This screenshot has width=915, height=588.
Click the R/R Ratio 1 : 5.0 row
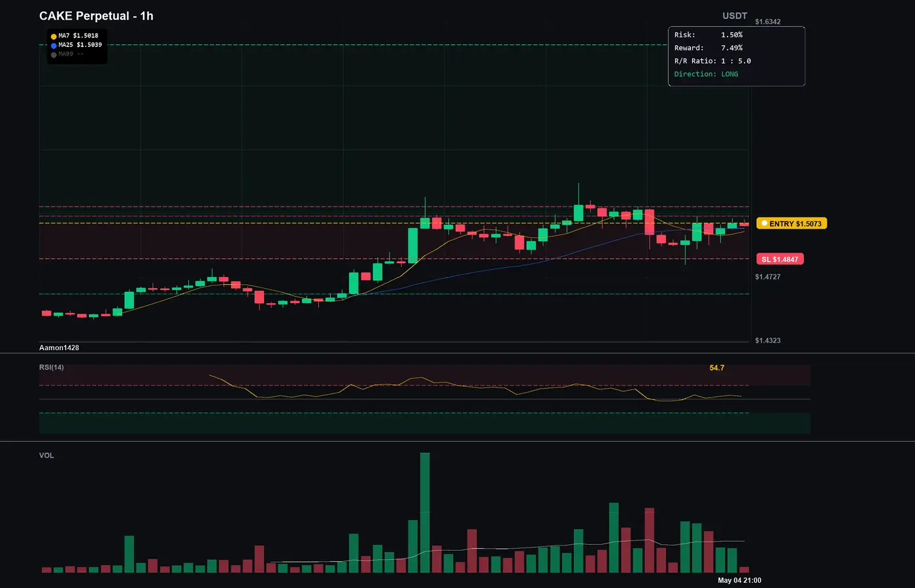pyautogui.click(x=712, y=61)
